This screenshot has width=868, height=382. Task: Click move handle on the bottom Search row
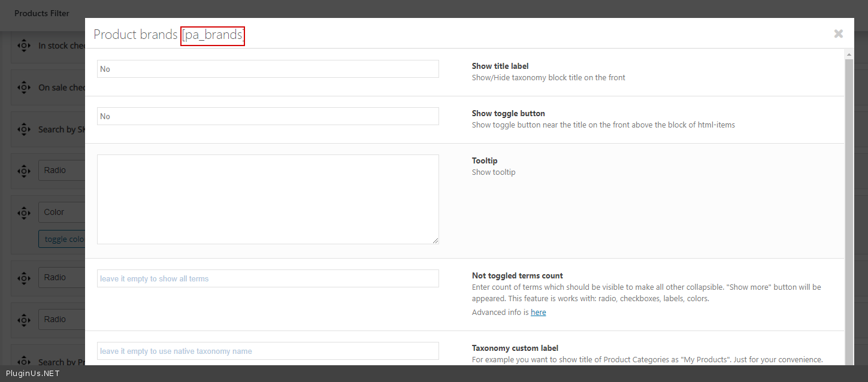point(24,362)
